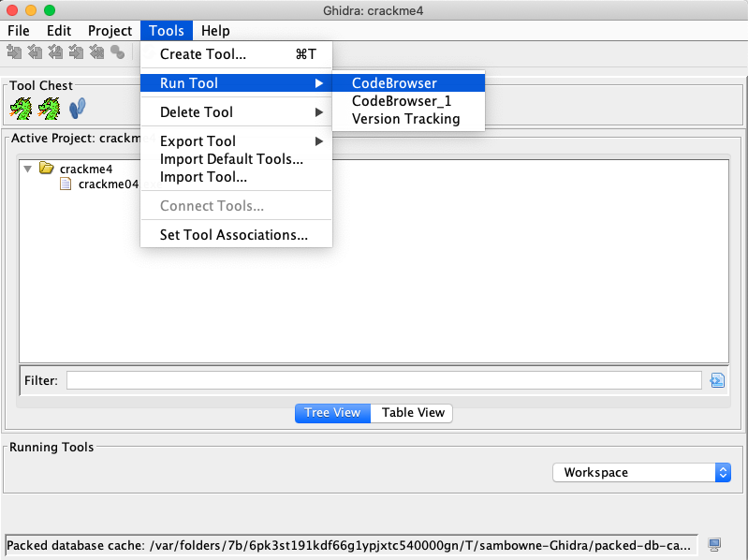Launch Version Tracking footprints icon in Tool Chest
This screenshot has height=560, width=748.
click(x=78, y=109)
